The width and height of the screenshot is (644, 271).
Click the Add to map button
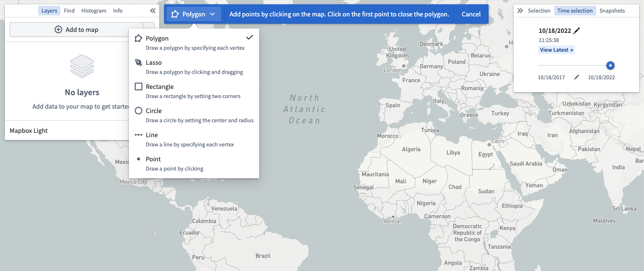(x=76, y=29)
